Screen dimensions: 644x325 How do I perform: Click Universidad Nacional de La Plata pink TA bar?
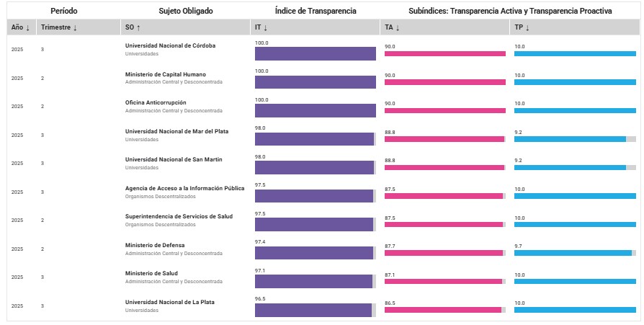pos(443,310)
